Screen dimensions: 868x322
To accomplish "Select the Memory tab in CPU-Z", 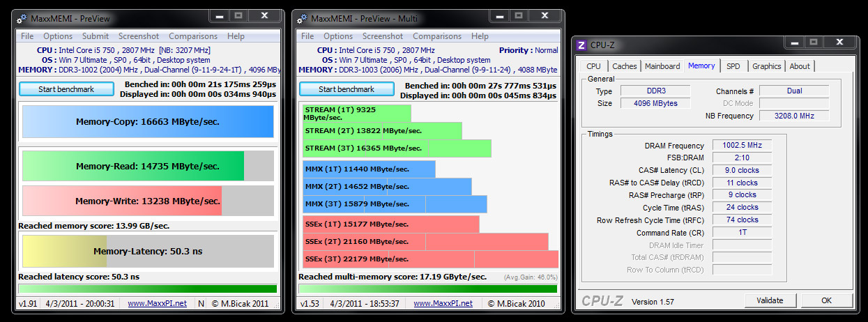I will pyautogui.click(x=701, y=66).
